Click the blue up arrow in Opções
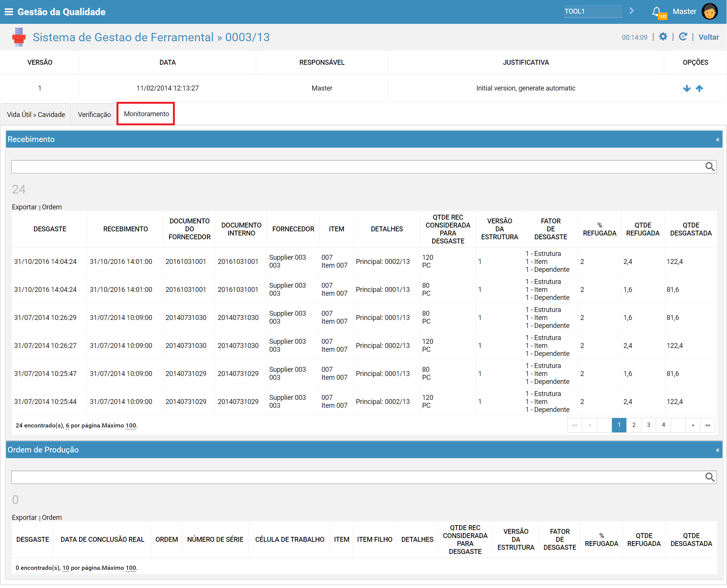This screenshot has width=727, height=588. coord(699,88)
